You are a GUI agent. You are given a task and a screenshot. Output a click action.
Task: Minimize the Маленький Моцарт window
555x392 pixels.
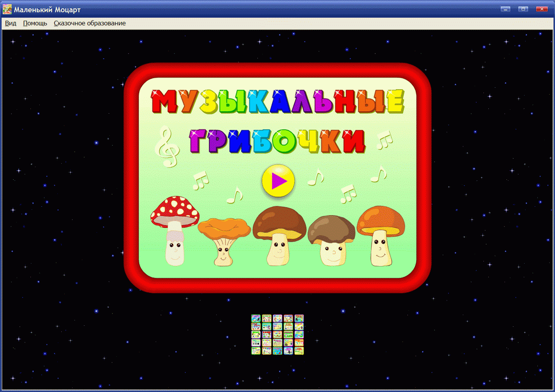[505, 9]
